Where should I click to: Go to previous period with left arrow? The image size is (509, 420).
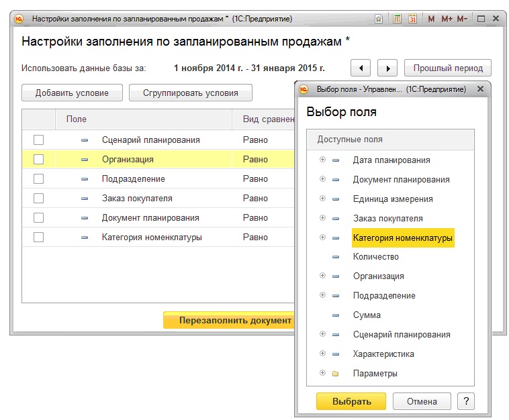361,68
